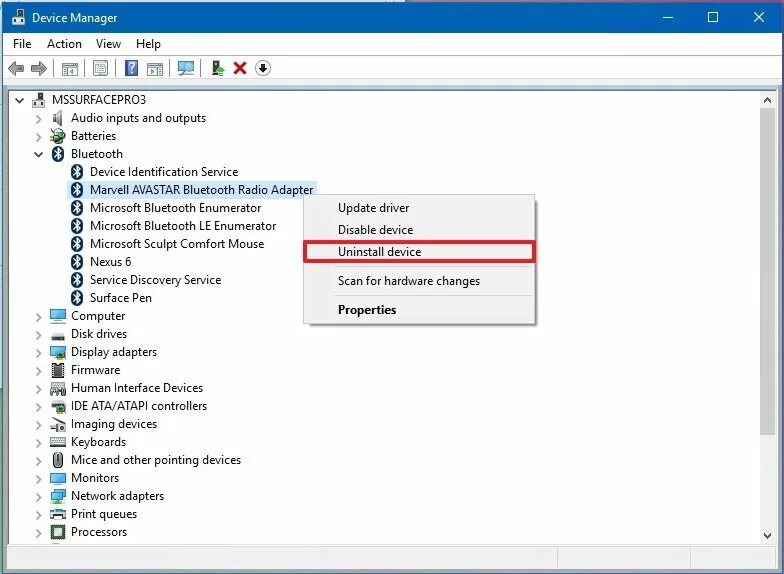Click the round down-arrow Disable device icon

(262, 68)
